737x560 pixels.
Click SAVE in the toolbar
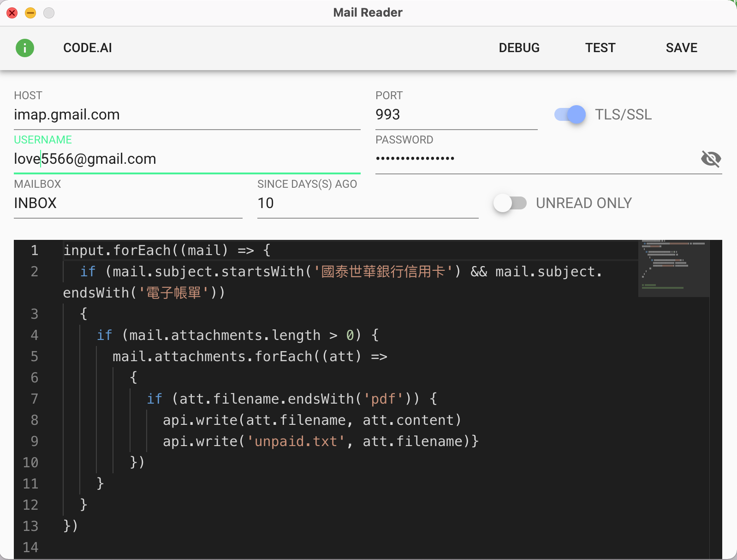click(681, 48)
